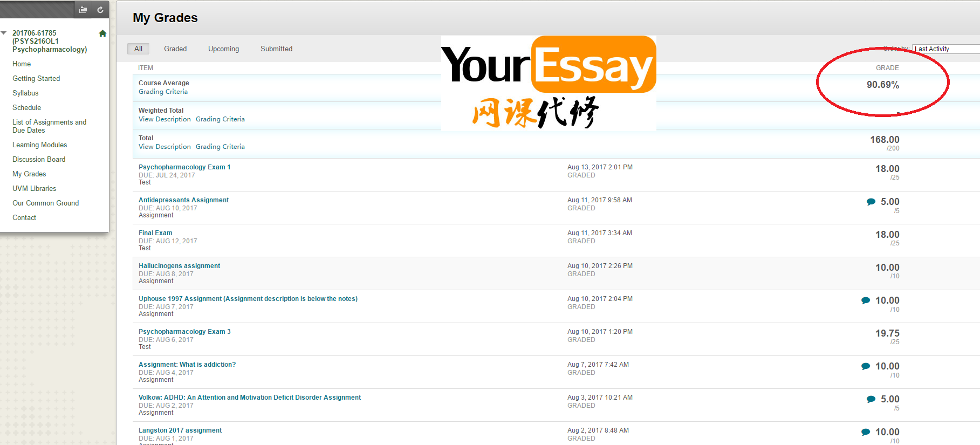Viewport: 980px width, 445px height.
Task: Open Grading Criteria under Total row
Action: pyautogui.click(x=220, y=147)
